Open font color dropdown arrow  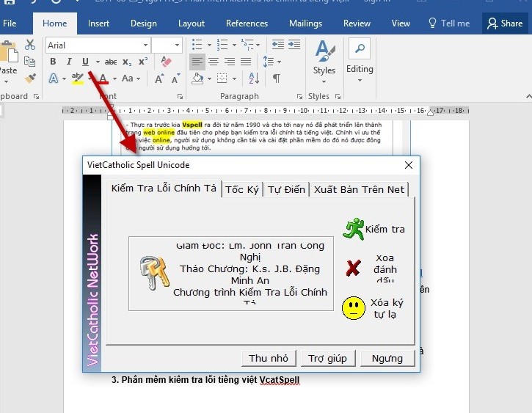point(114,79)
